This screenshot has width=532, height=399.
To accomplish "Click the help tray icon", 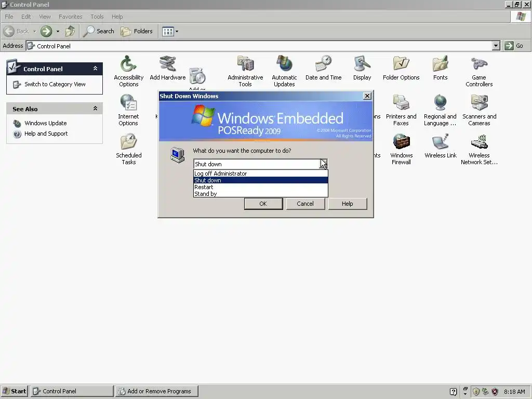I will click(x=453, y=392).
